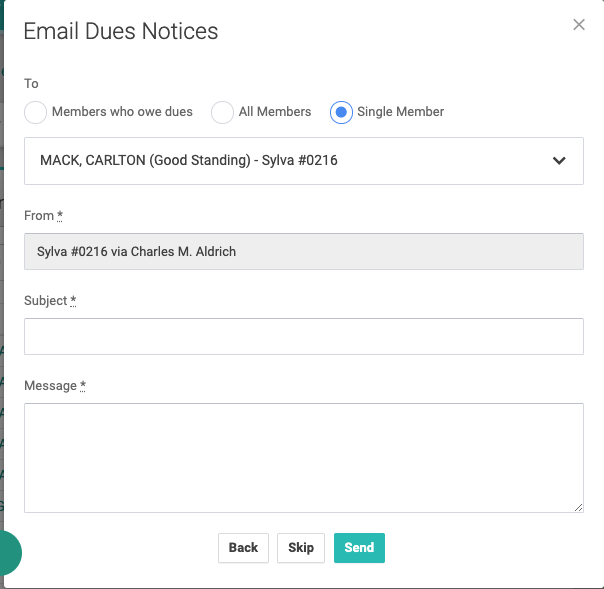Click the Subject field label

[46, 301]
